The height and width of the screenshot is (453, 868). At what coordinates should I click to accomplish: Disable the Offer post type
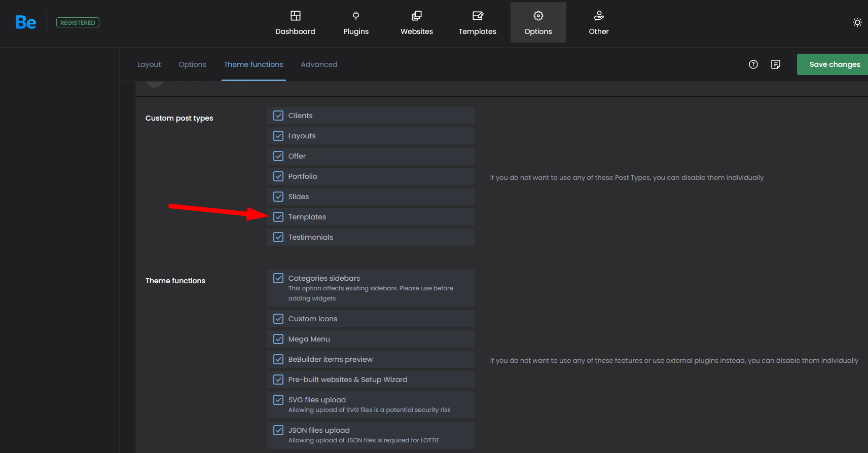click(x=278, y=156)
